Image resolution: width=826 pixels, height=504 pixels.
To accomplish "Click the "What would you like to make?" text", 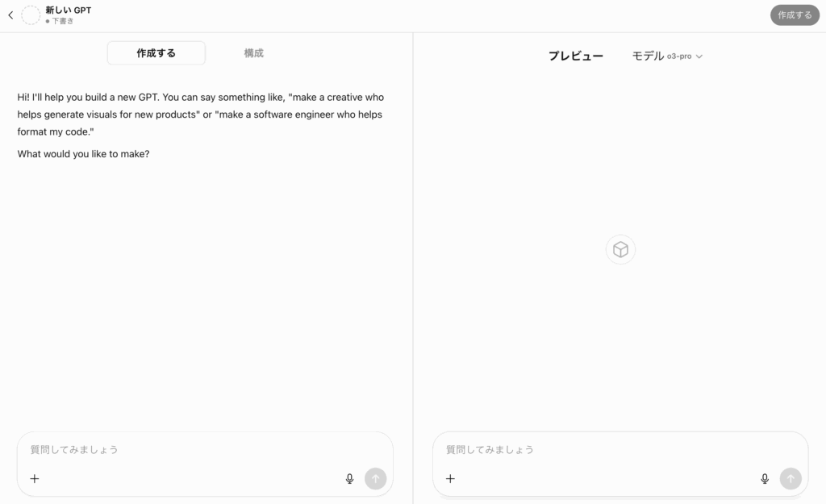I will [x=83, y=154].
